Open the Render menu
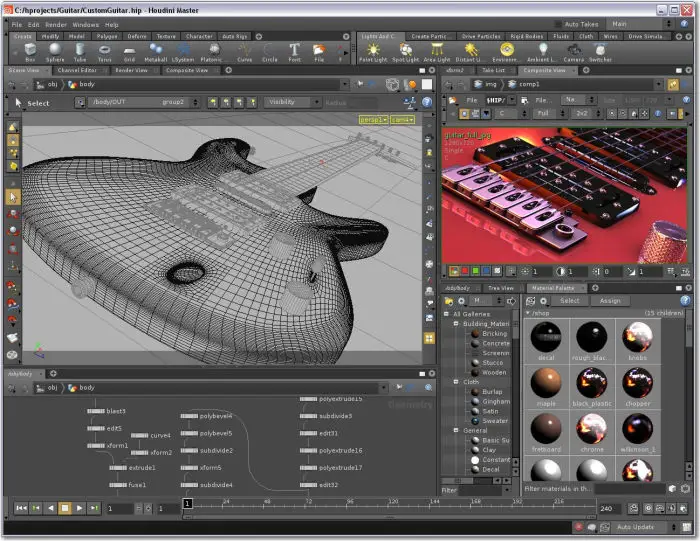This screenshot has height=541, width=700. point(56,25)
